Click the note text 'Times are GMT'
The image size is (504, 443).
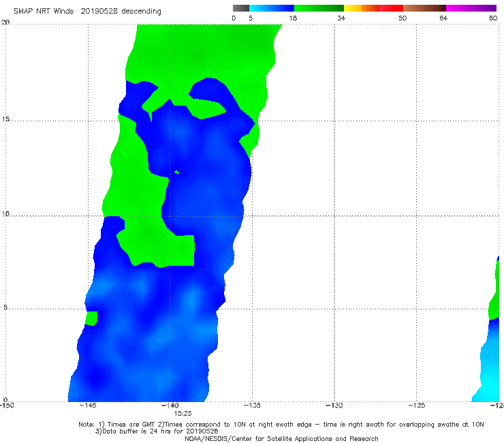point(131,425)
